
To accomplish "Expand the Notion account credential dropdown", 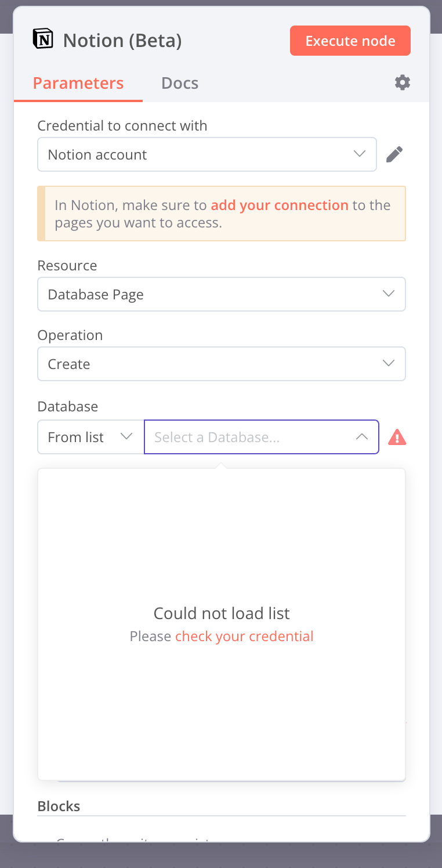I will coord(359,154).
